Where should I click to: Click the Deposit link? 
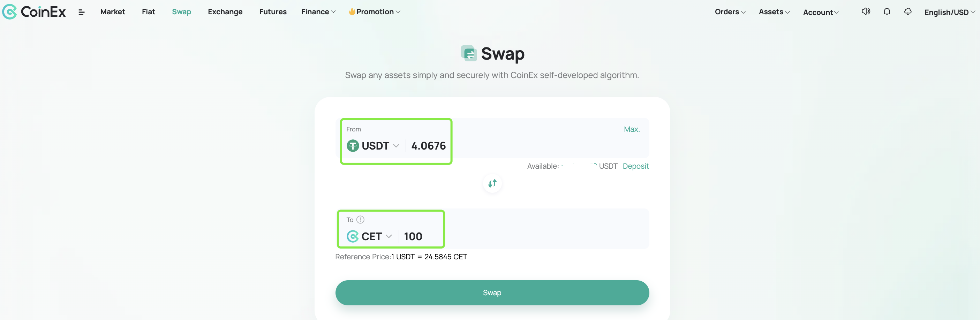coord(636,166)
